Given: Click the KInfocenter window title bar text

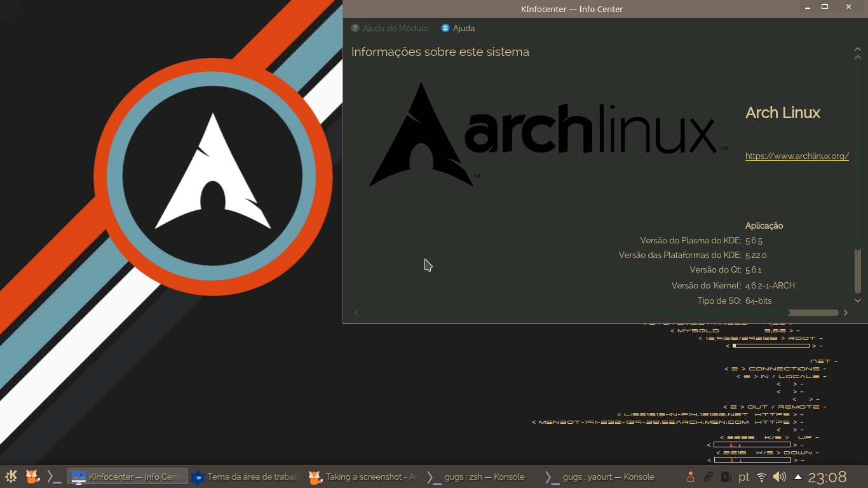Looking at the screenshot, I should coord(572,9).
